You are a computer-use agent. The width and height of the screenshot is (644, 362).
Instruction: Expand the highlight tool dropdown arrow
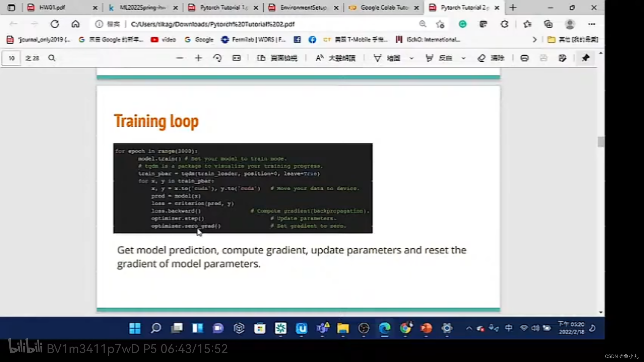coord(463,58)
